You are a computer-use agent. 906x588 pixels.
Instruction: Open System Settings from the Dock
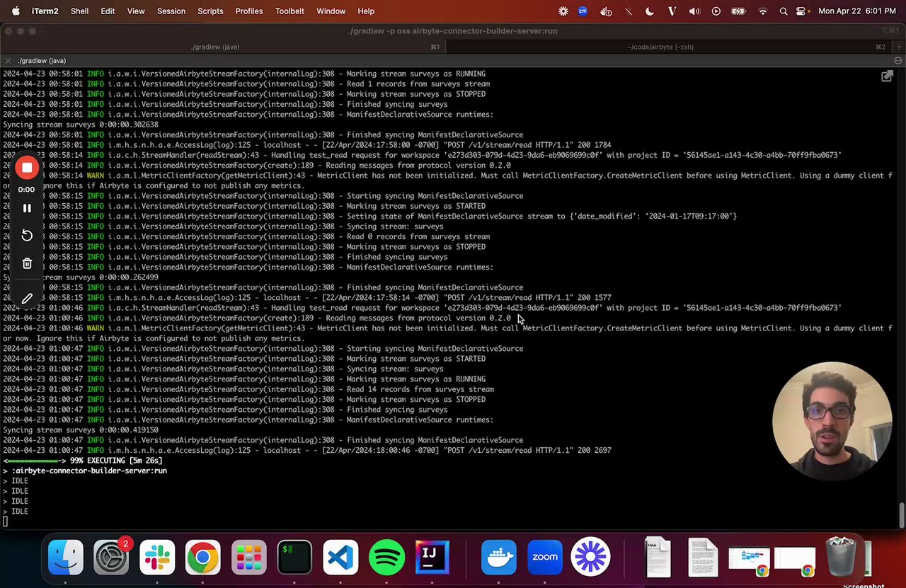[x=111, y=558]
